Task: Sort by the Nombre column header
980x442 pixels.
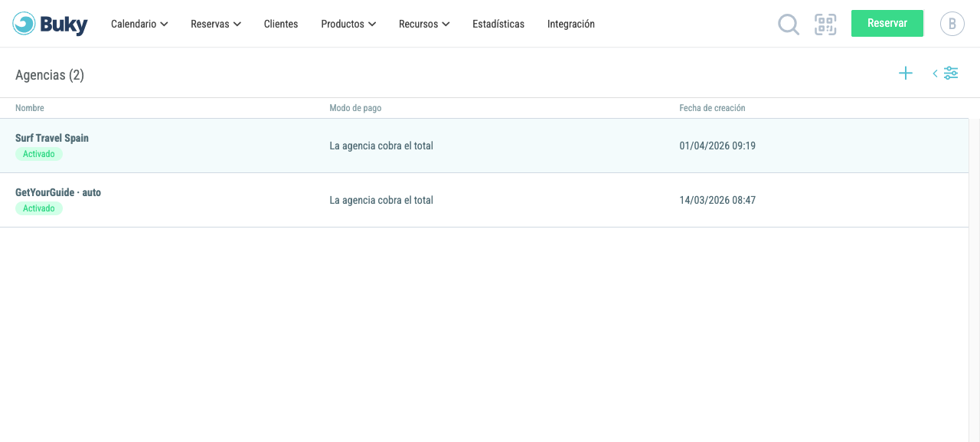Action: (30, 108)
